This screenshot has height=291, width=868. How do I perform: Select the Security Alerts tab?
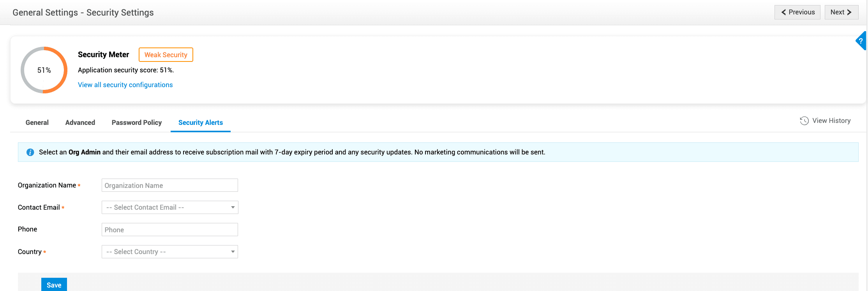[x=200, y=123]
